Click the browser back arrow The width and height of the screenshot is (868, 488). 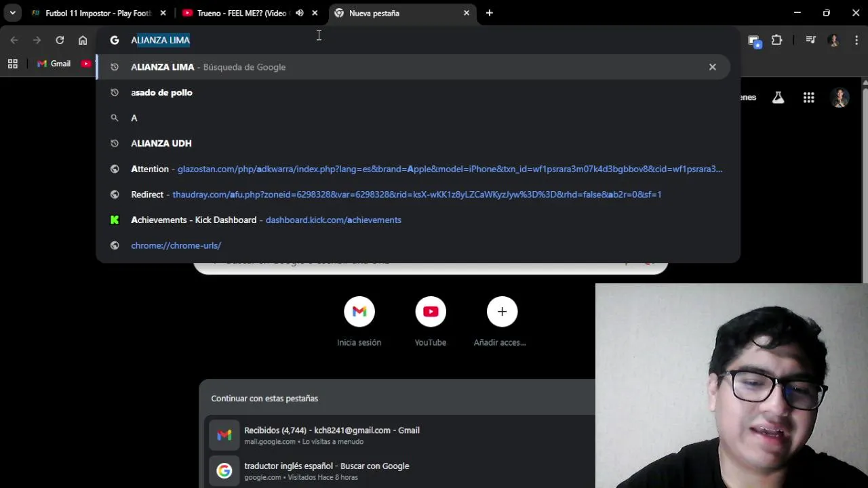(14, 40)
